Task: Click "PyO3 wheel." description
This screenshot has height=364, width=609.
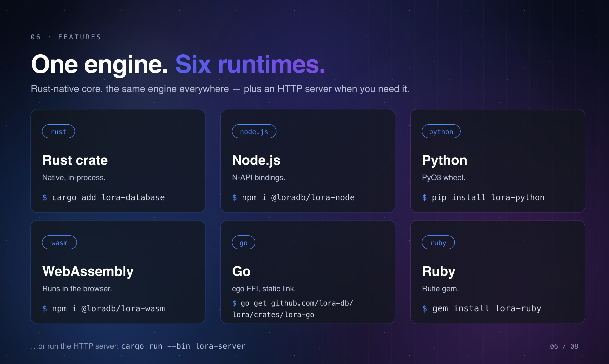Action: pos(444,178)
